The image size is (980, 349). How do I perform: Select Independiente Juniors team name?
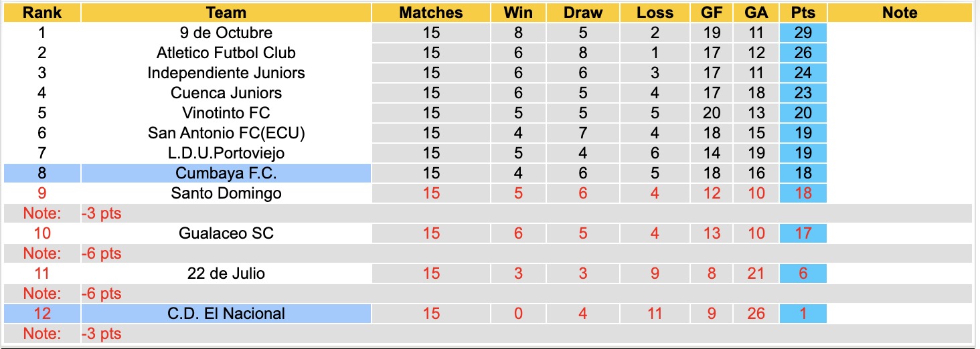[226, 73]
